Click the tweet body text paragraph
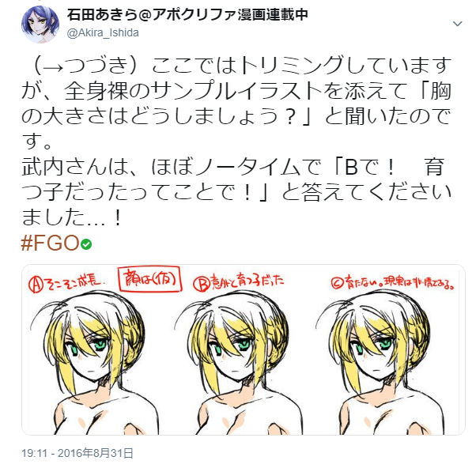476x468 pixels. [236, 142]
